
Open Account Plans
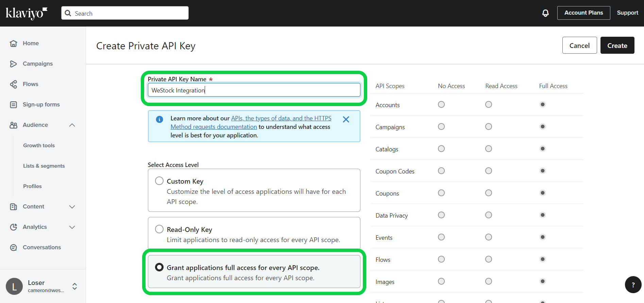[583, 13]
